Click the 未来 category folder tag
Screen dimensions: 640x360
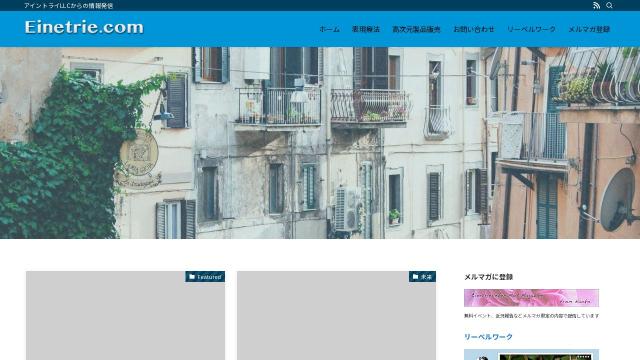(422, 277)
